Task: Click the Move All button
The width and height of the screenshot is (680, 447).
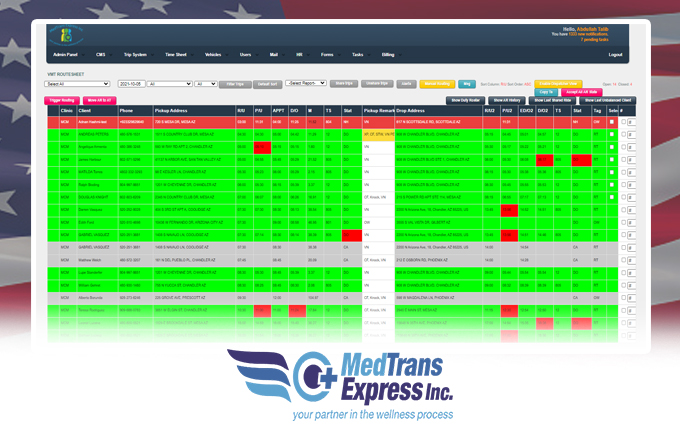Action: tap(99, 100)
